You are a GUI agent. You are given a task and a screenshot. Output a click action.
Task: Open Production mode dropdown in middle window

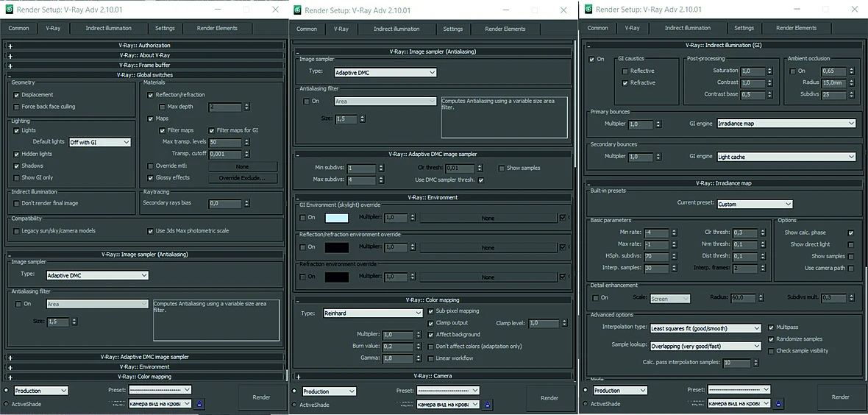click(x=329, y=391)
